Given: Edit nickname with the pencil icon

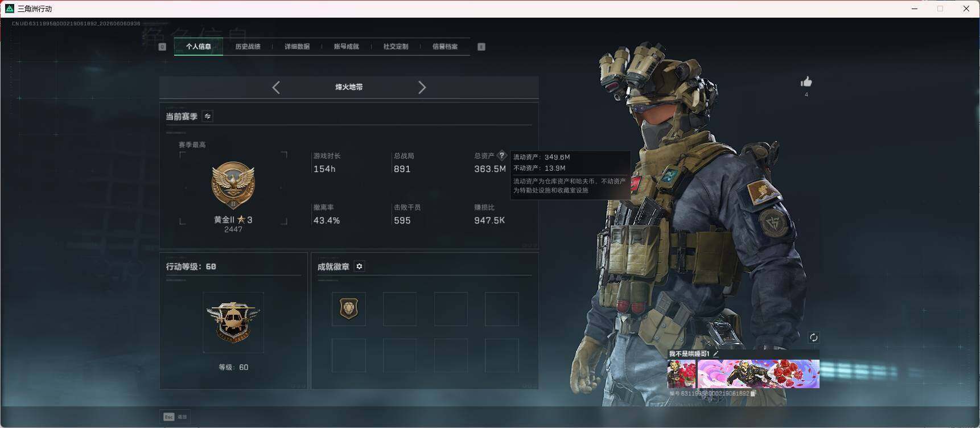Looking at the screenshot, I should pos(716,353).
